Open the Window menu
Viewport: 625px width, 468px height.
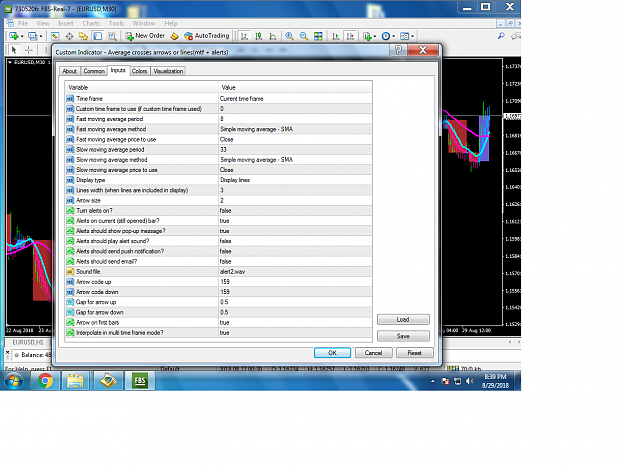click(143, 23)
